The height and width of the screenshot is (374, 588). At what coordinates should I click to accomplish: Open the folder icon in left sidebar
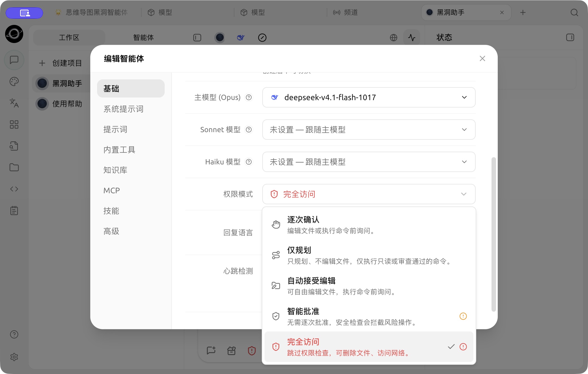pos(14,167)
